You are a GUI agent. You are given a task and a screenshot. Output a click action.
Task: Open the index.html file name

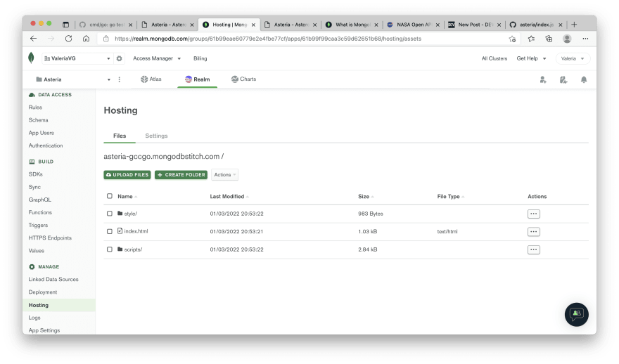click(136, 231)
